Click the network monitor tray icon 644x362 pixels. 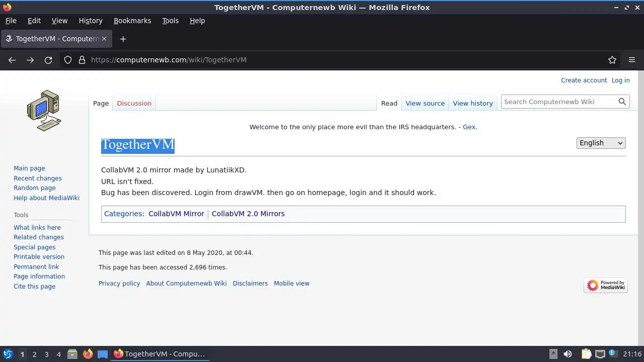click(x=600, y=354)
